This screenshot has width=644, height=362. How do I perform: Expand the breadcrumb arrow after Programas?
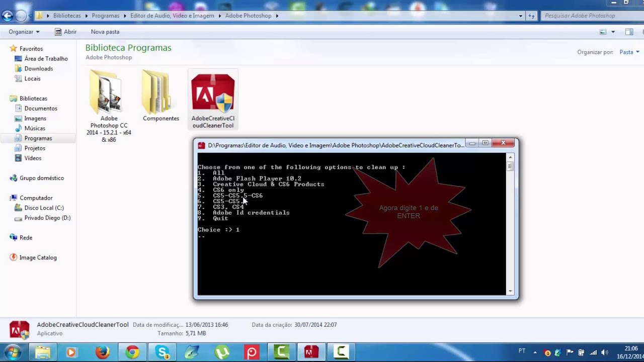tap(125, 16)
